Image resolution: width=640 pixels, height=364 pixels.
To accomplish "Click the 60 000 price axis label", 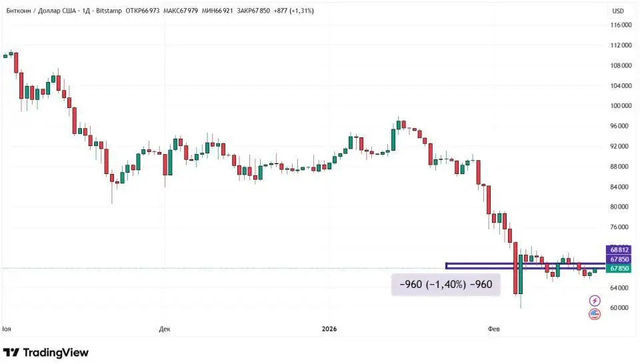I will point(621,308).
